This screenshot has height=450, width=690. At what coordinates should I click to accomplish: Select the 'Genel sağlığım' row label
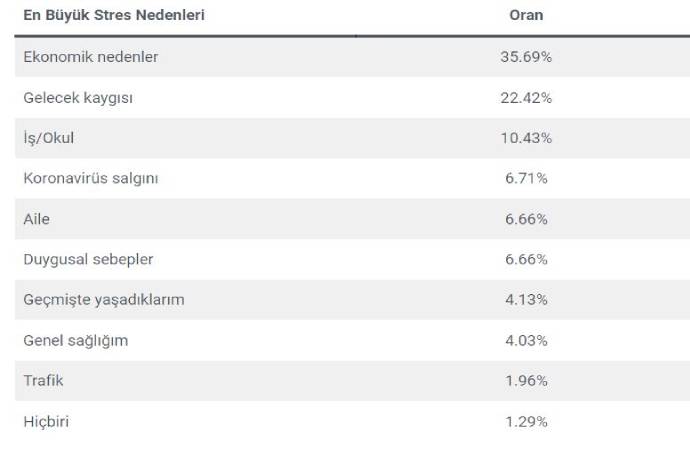(x=76, y=340)
